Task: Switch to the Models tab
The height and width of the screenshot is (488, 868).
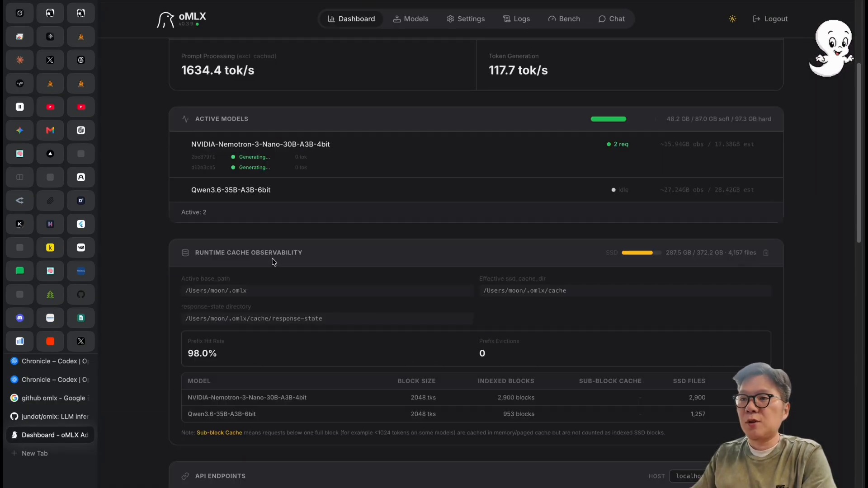Action: pyautogui.click(x=410, y=19)
